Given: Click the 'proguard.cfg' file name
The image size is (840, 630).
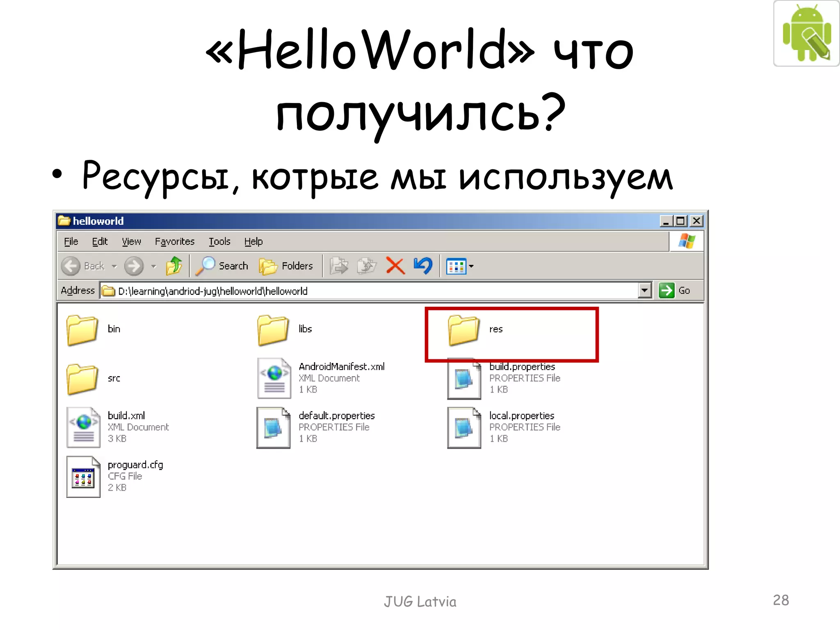Looking at the screenshot, I should click(135, 465).
